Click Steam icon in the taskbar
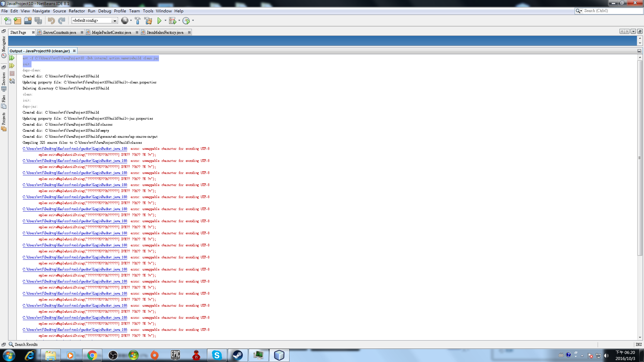 [x=237, y=355]
